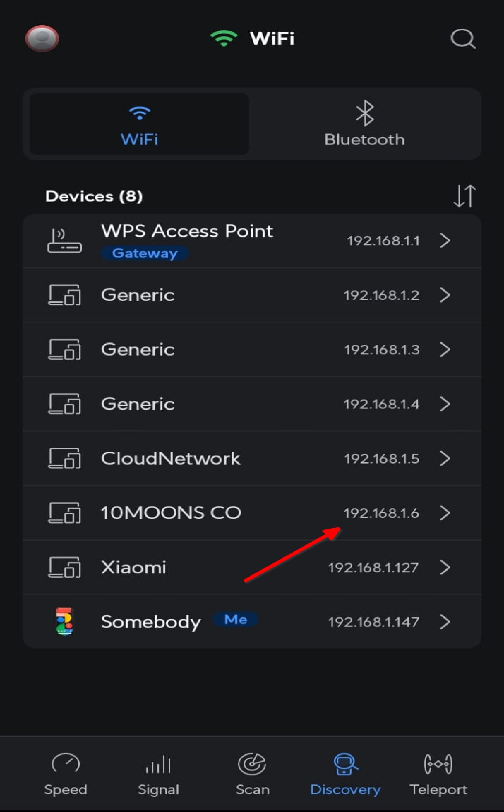Click the sort devices arrows icon
504x812 pixels.
click(x=464, y=196)
